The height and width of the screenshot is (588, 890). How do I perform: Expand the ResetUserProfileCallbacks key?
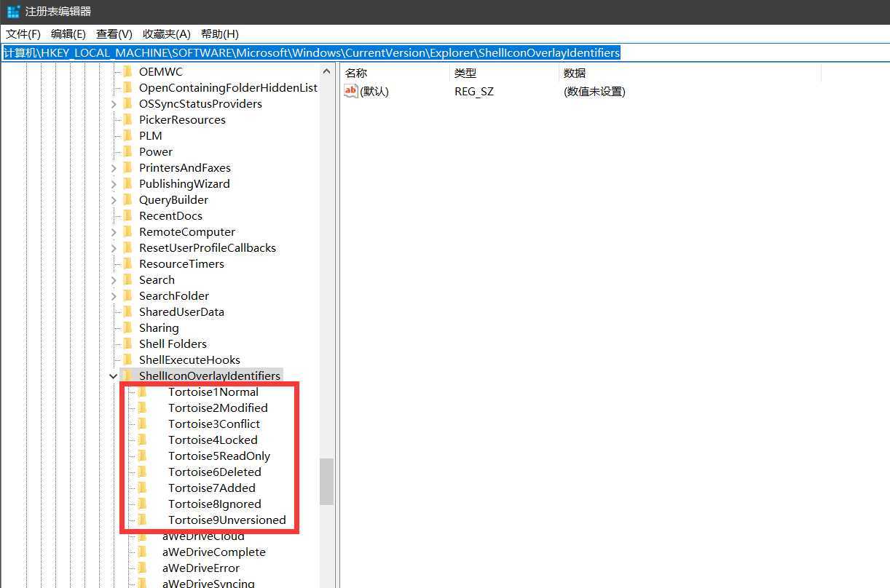(x=114, y=248)
